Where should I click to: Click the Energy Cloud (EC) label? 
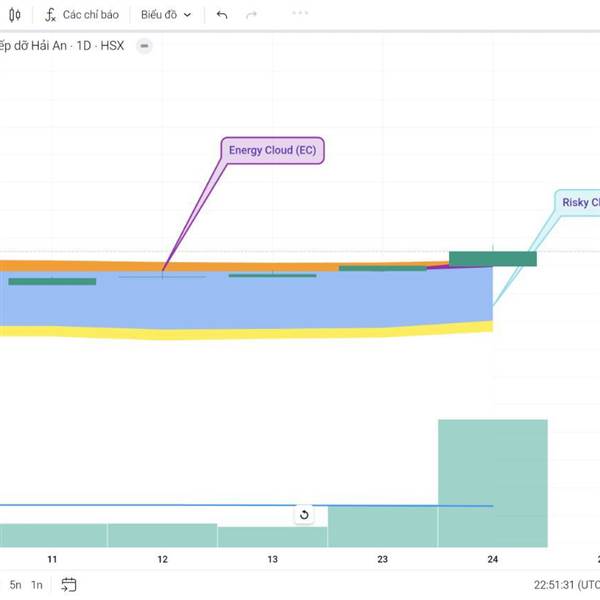coord(273,151)
